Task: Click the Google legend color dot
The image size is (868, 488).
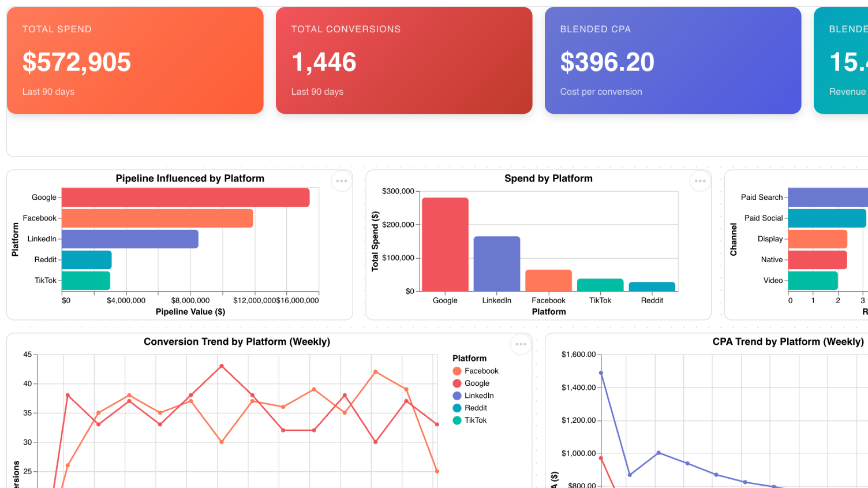Action: [x=457, y=383]
